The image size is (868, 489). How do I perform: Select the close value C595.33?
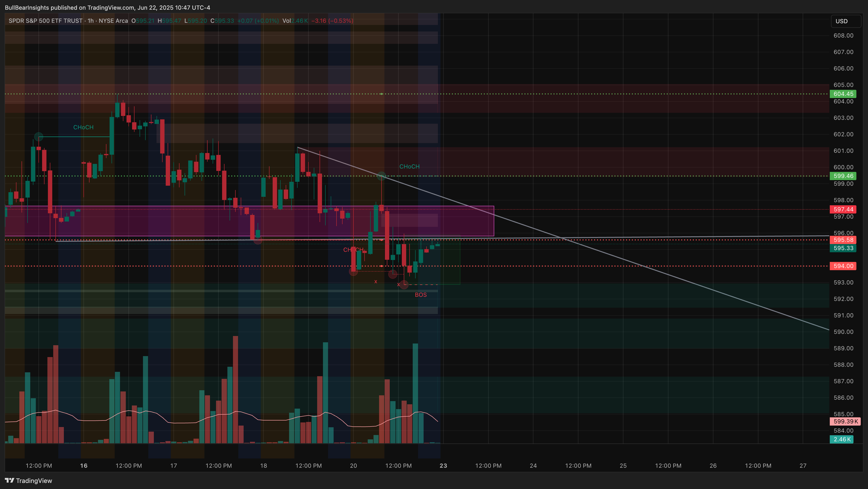222,21
